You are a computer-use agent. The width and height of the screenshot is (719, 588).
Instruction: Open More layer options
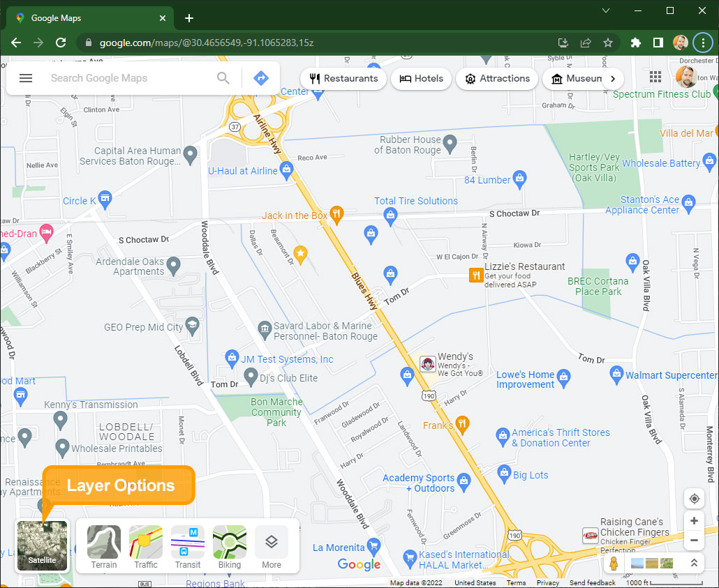tap(272, 548)
